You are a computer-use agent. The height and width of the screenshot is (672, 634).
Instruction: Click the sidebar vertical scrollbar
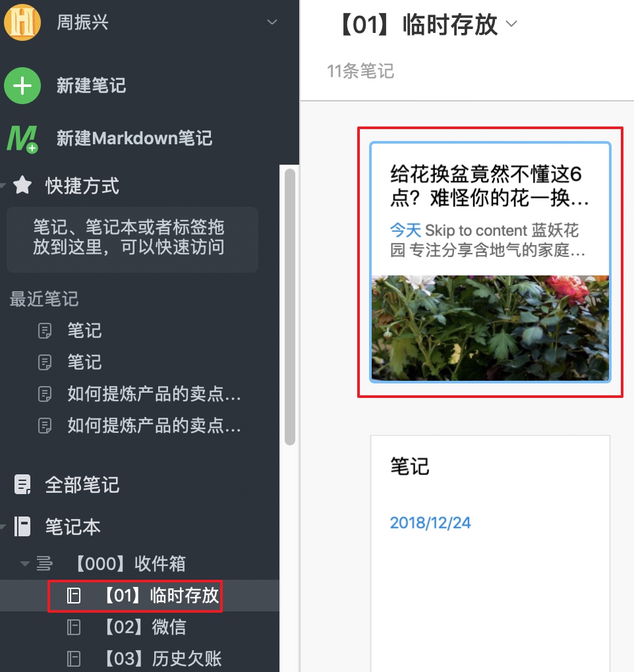(x=290, y=307)
